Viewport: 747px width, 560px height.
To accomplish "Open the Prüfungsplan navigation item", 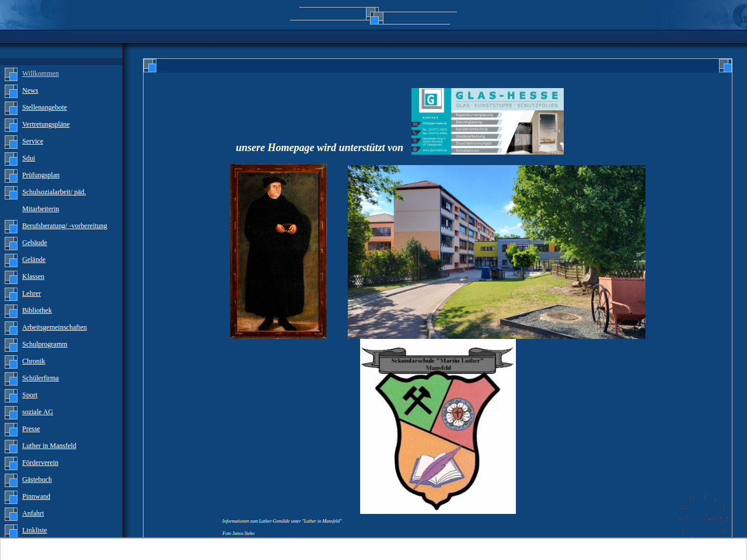I will coord(41,175).
